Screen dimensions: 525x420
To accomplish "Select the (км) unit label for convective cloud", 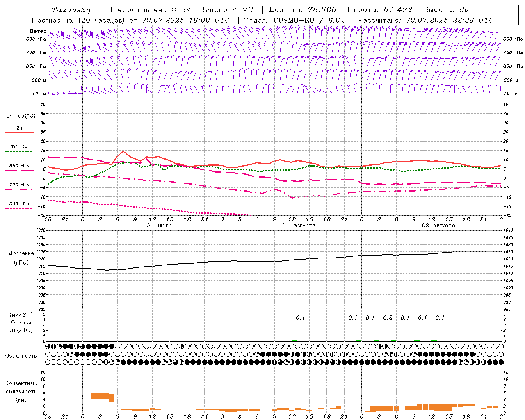I will tap(21, 399).
